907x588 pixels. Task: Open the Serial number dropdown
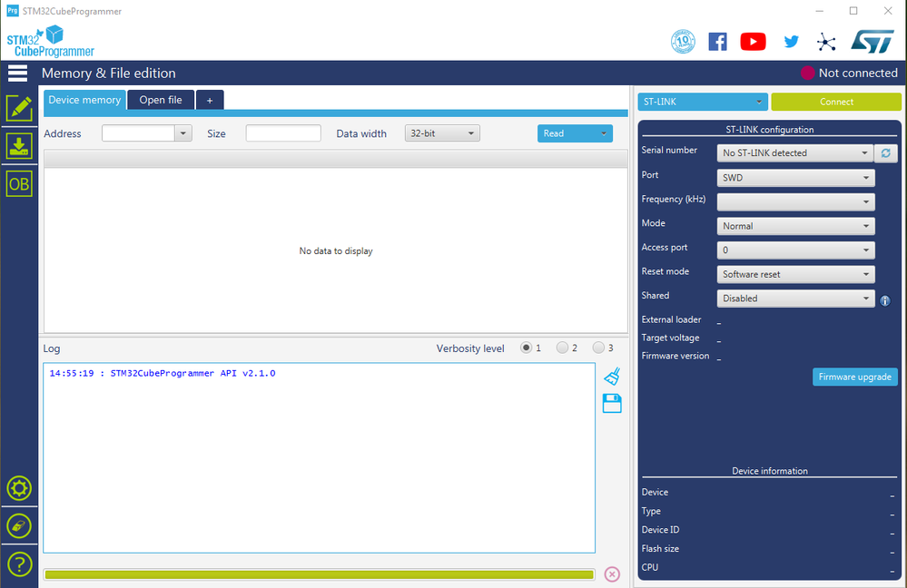795,153
